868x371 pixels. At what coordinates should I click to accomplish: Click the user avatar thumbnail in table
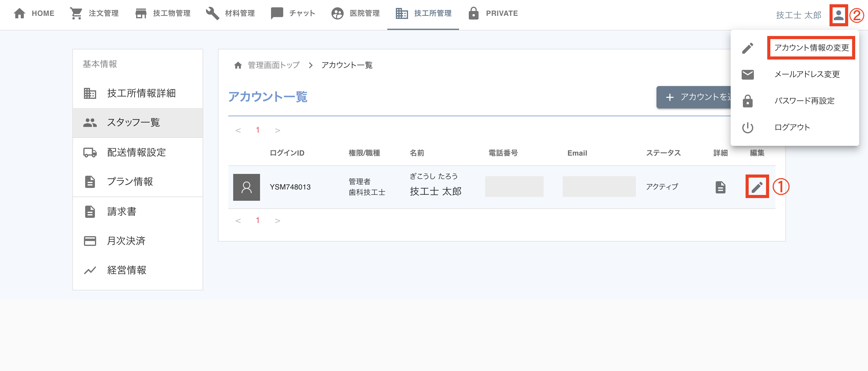[246, 187]
